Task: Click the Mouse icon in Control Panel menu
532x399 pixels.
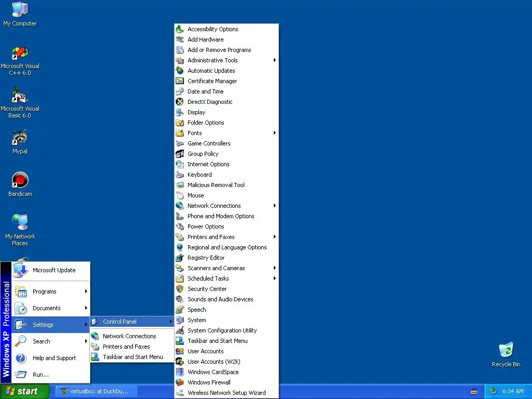Action: (x=180, y=195)
